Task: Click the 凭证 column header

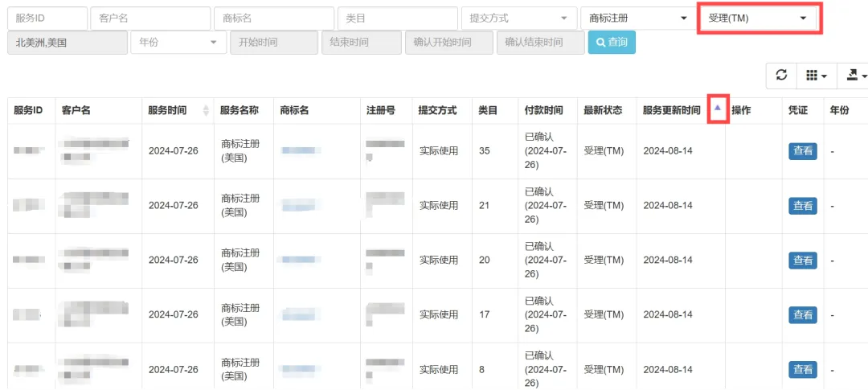Action: point(798,110)
